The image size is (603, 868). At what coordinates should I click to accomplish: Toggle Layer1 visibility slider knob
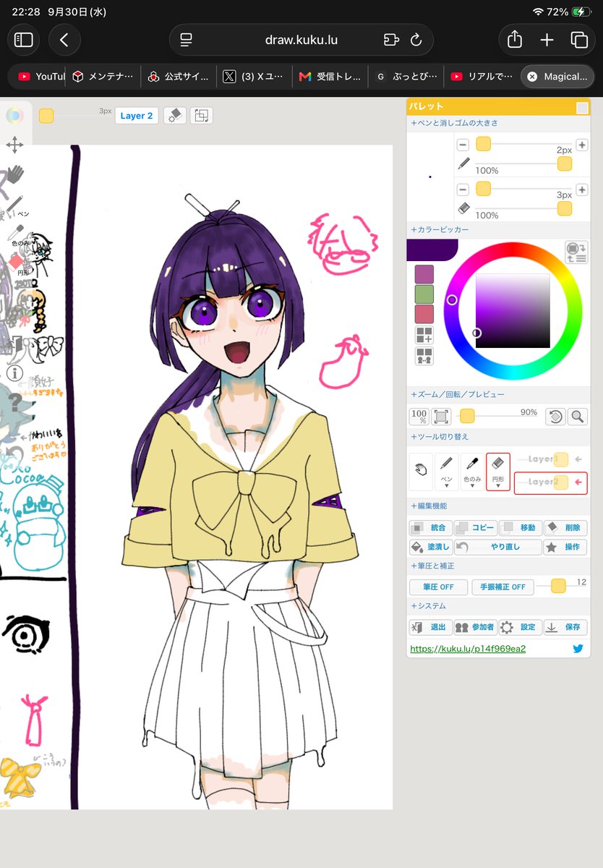click(x=561, y=459)
